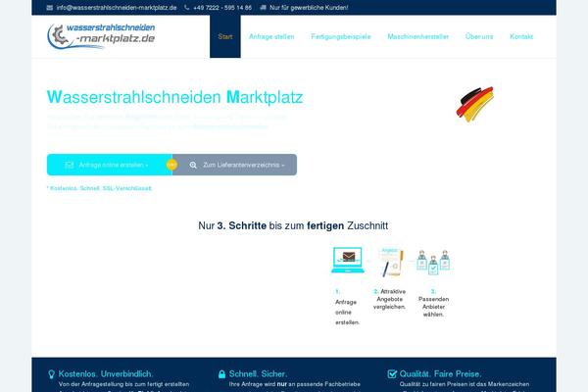Click the phone icon in the top bar
Viewport: 588px width, 392px height.
click(x=186, y=8)
